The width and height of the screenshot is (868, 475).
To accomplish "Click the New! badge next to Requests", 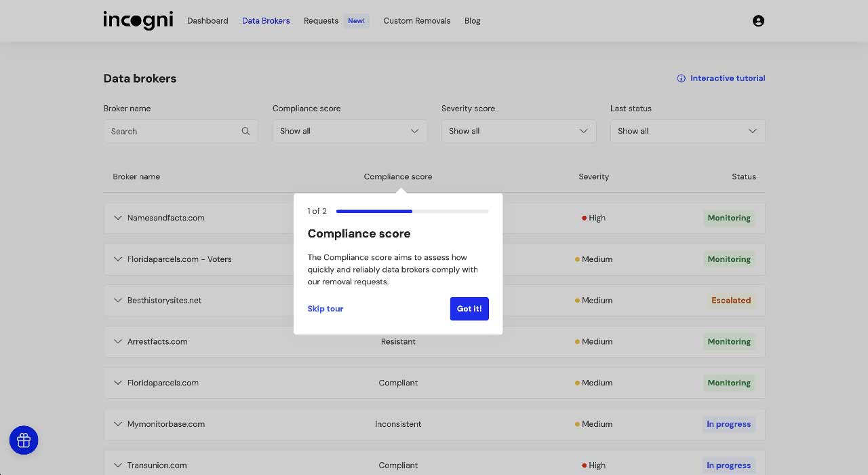I will [x=356, y=21].
